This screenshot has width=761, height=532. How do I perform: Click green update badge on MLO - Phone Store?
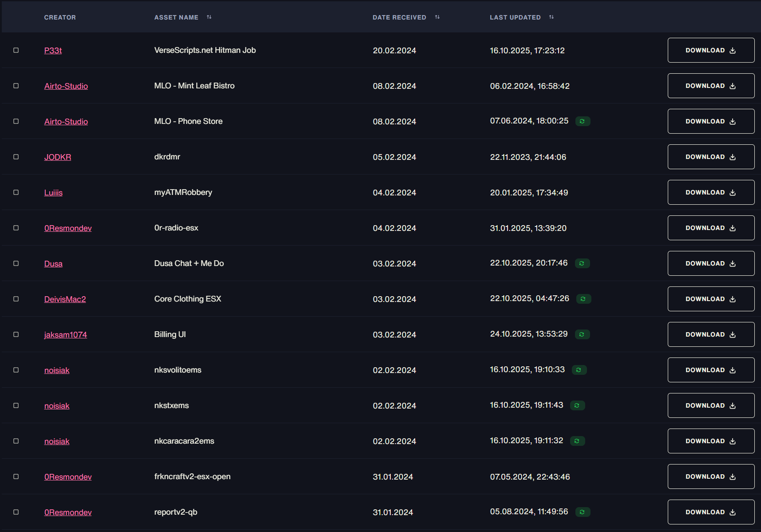(583, 121)
